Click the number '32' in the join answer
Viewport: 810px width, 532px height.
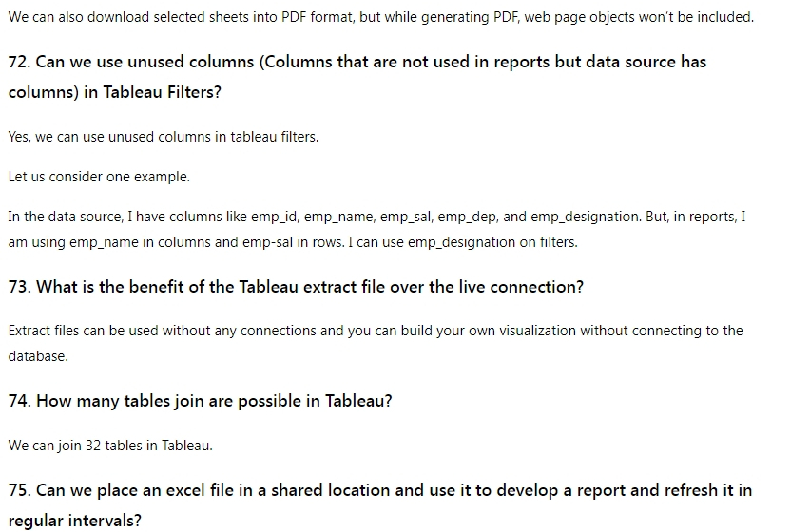click(93, 446)
